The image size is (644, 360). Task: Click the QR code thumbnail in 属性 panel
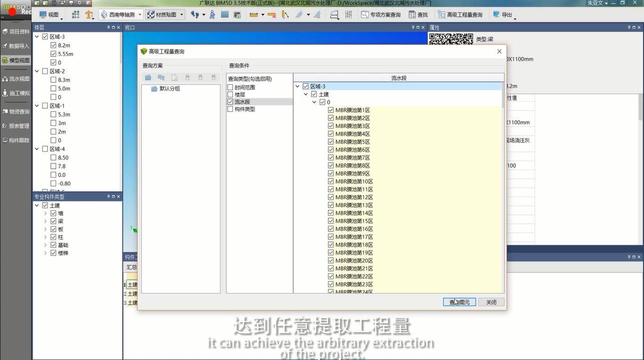tap(450, 39)
